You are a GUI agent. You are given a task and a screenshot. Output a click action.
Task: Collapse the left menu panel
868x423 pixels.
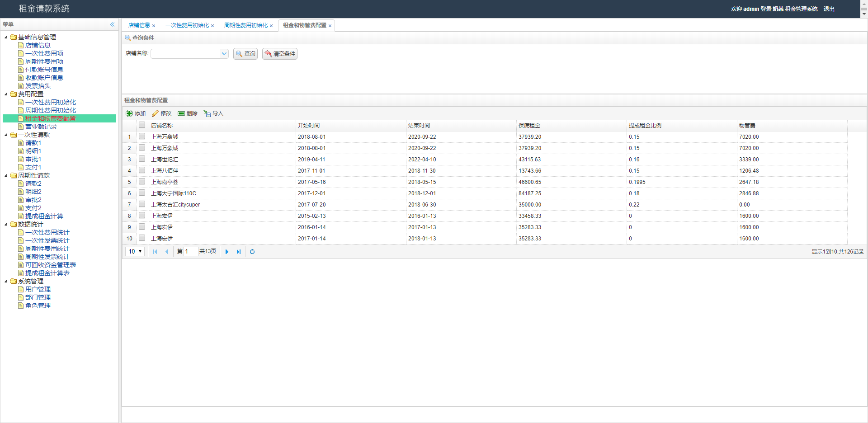coord(112,24)
